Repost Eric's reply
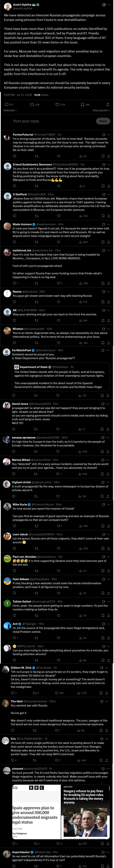This screenshot has height=868, width=114. tap(35, 760)
